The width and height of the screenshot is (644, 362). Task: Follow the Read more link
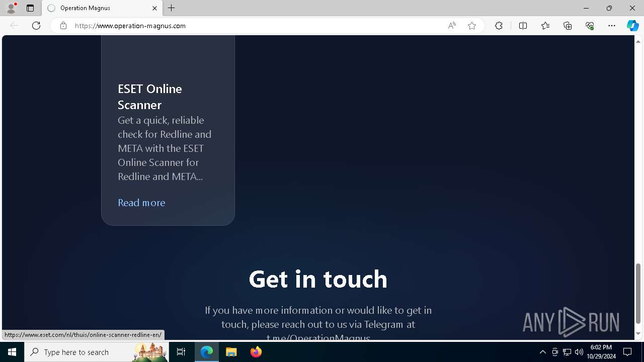141,203
